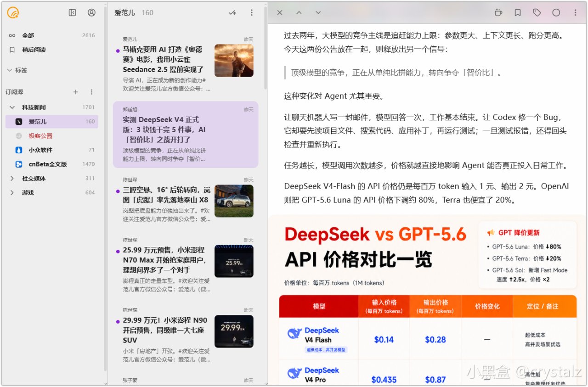Click the 爱范儿 title in the list header

click(x=124, y=13)
